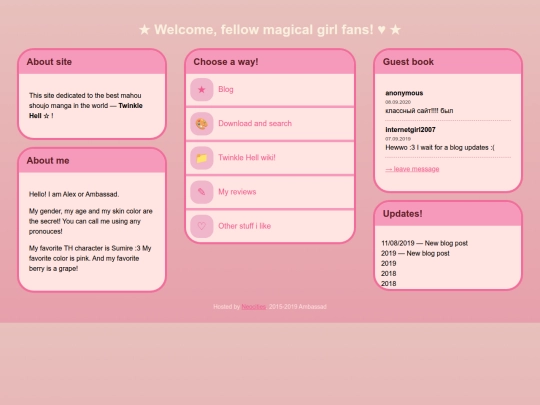The height and width of the screenshot is (405, 540).
Task: Click the palette icon for Download and search
Action: (201, 124)
